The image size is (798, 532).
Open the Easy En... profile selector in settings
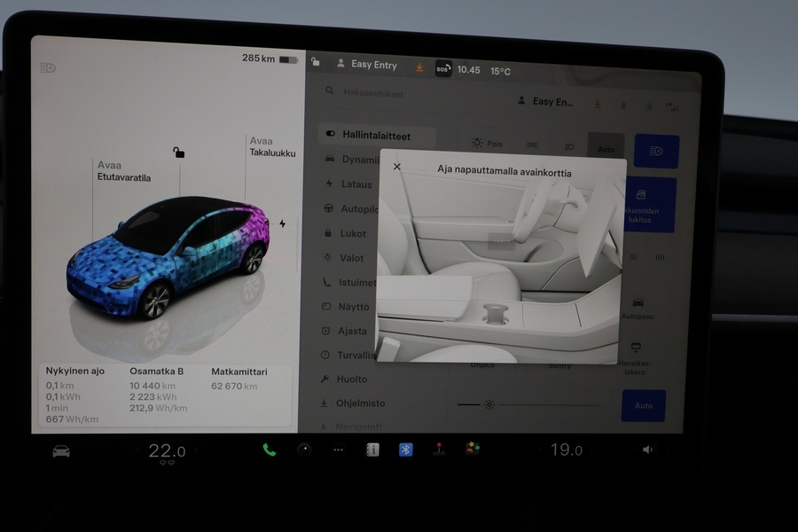(x=550, y=101)
